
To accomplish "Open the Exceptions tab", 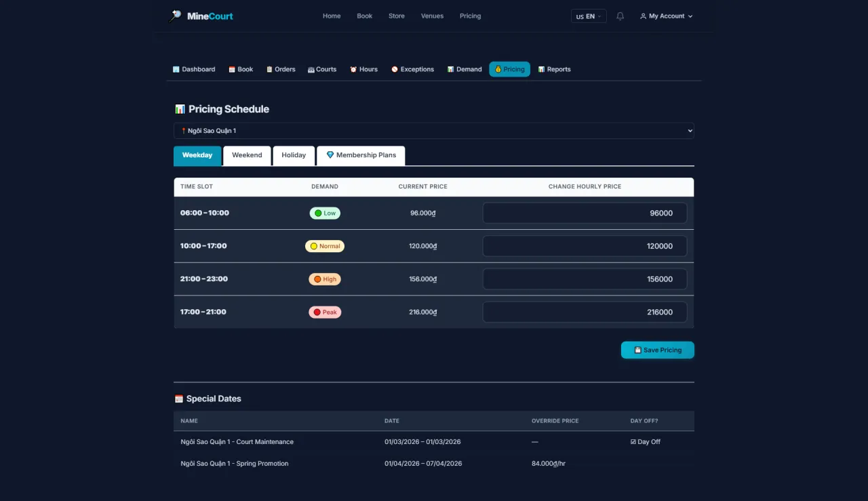I will click(413, 69).
